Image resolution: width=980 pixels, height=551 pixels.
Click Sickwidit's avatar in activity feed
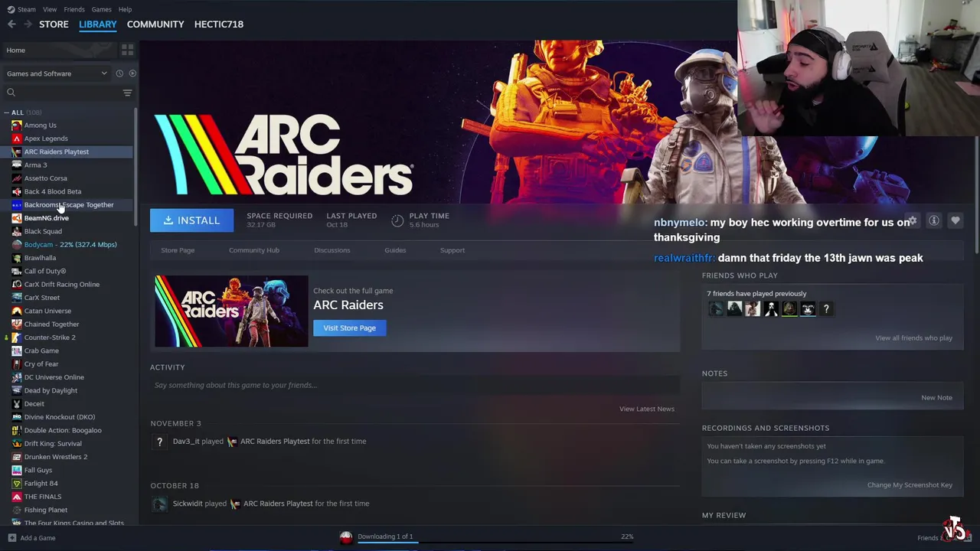click(x=159, y=504)
